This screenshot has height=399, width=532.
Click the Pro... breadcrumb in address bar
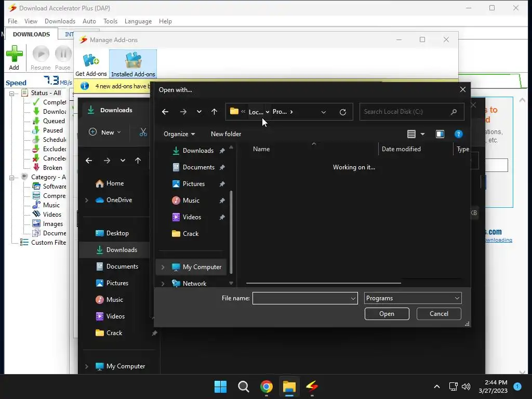[279, 112]
